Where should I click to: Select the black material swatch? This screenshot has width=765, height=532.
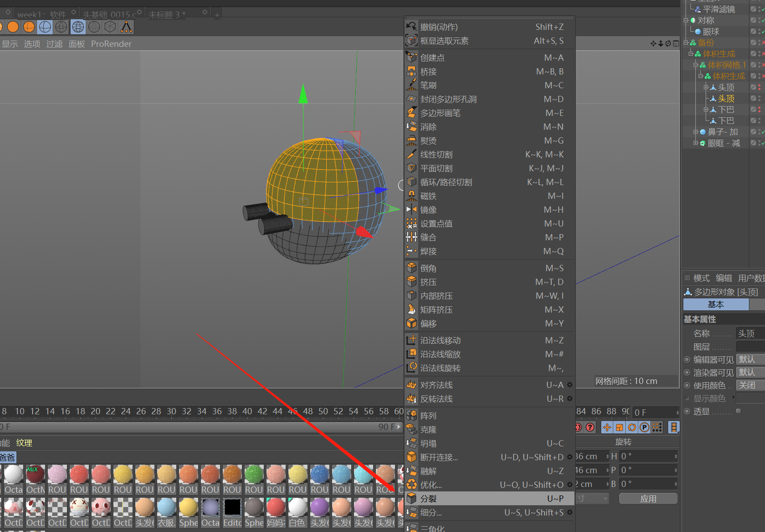(232, 507)
